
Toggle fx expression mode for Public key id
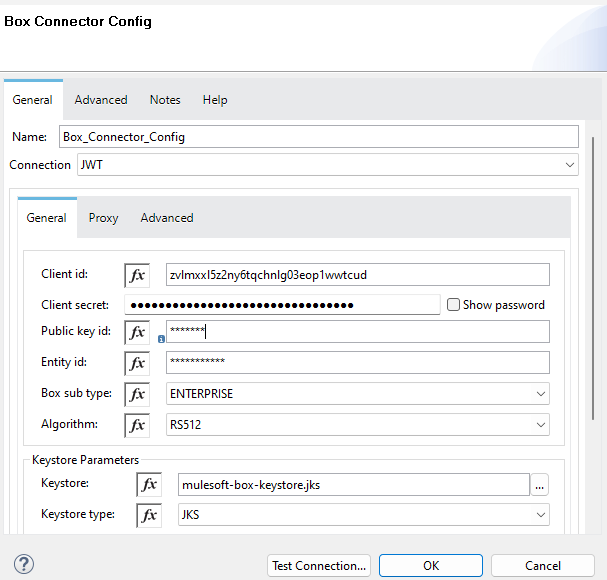[x=137, y=332]
